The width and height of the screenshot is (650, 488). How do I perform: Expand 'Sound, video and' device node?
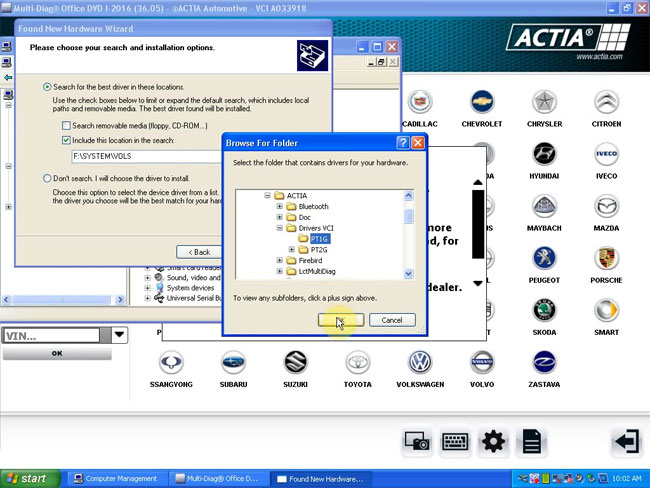(147, 278)
